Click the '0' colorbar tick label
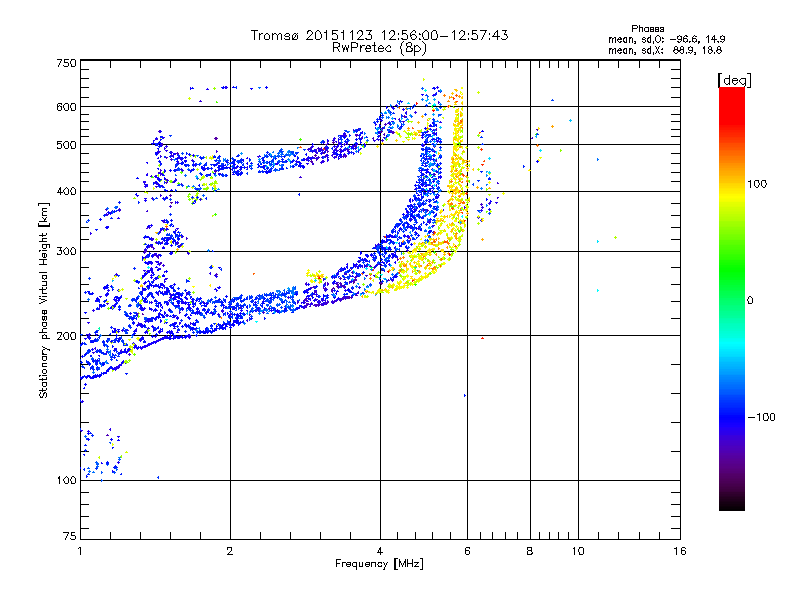 click(750, 301)
